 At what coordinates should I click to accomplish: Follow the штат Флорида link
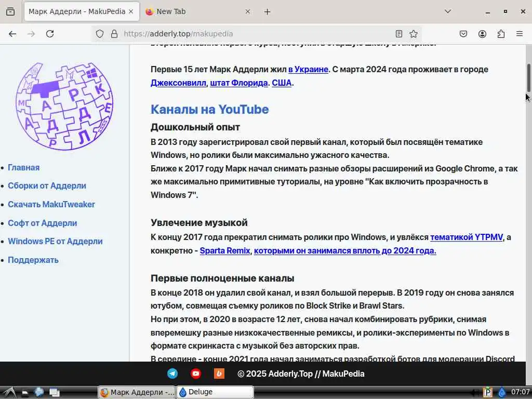[x=239, y=83]
